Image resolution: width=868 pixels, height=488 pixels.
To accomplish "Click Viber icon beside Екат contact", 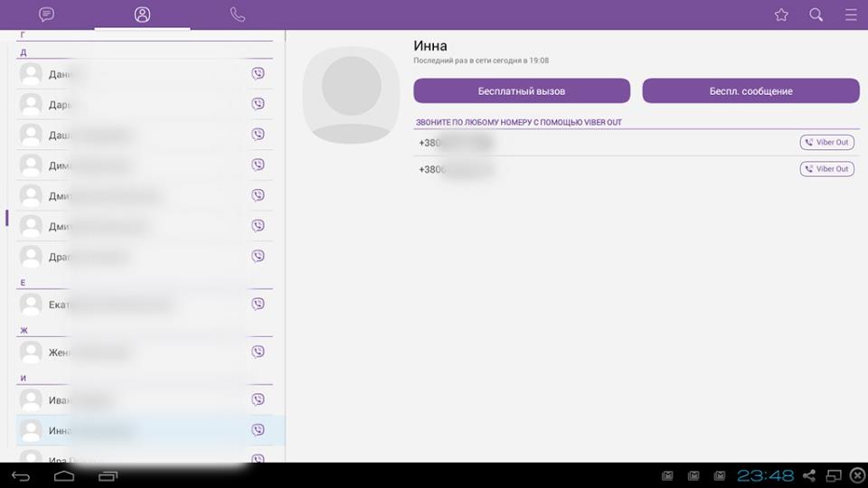I will (258, 305).
